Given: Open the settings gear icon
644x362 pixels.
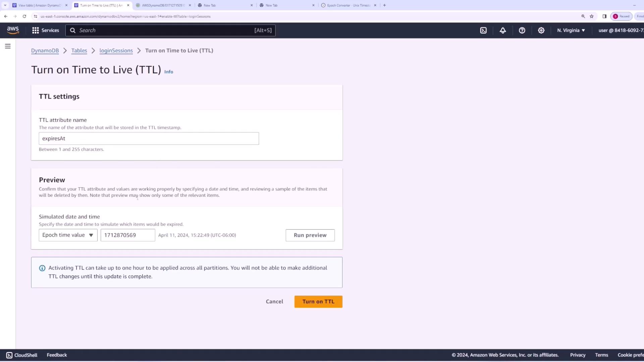Looking at the screenshot, I should coord(541,31).
